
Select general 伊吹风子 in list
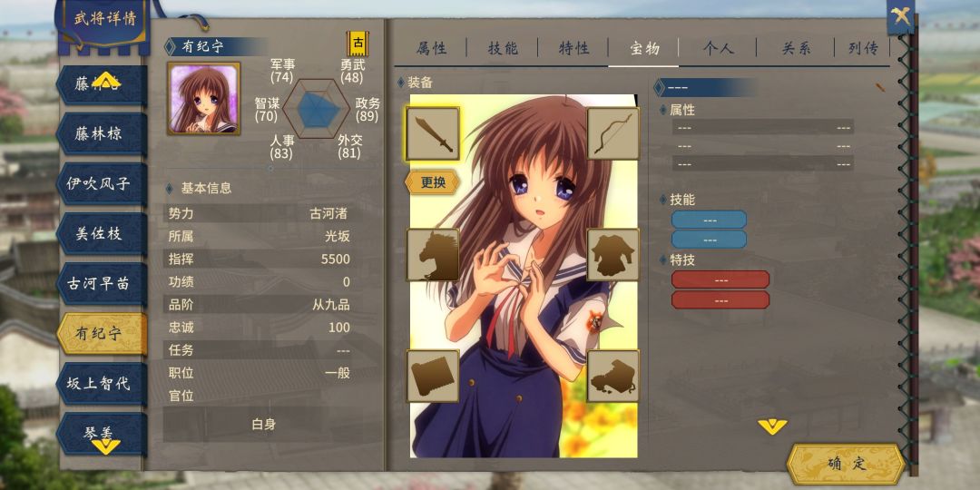[102, 184]
